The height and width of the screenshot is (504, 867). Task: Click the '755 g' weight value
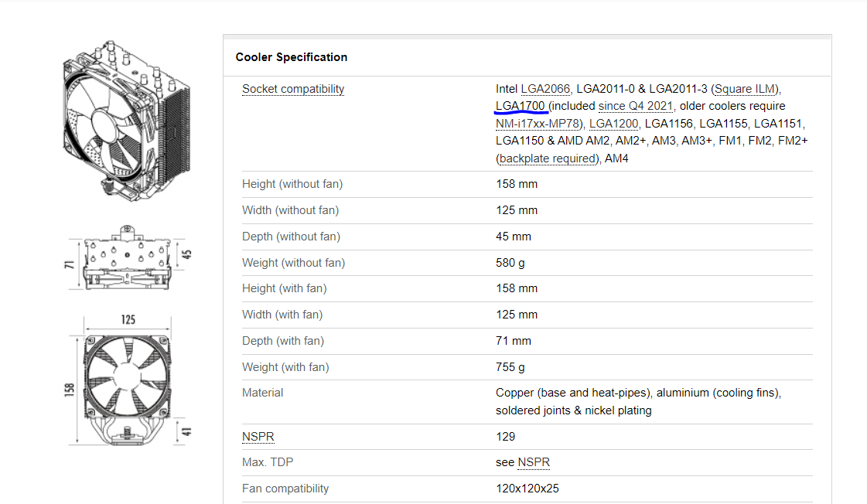pyautogui.click(x=510, y=367)
